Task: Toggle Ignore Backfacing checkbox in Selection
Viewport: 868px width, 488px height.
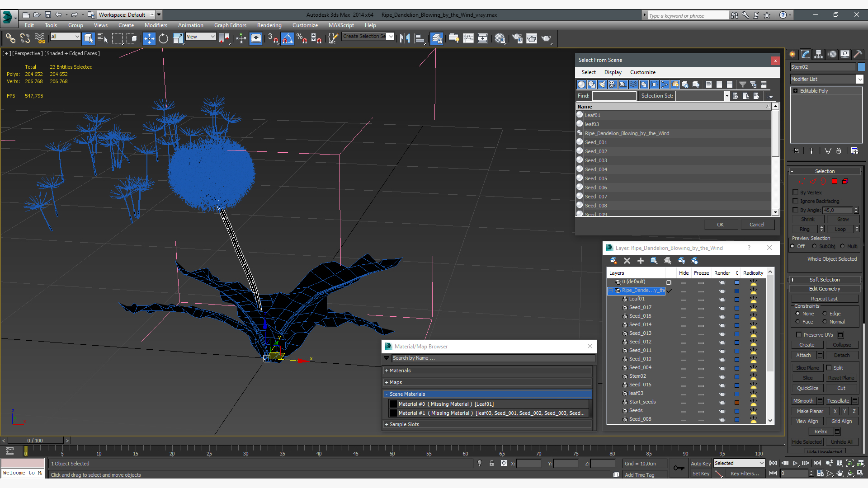Action: tap(797, 201)
